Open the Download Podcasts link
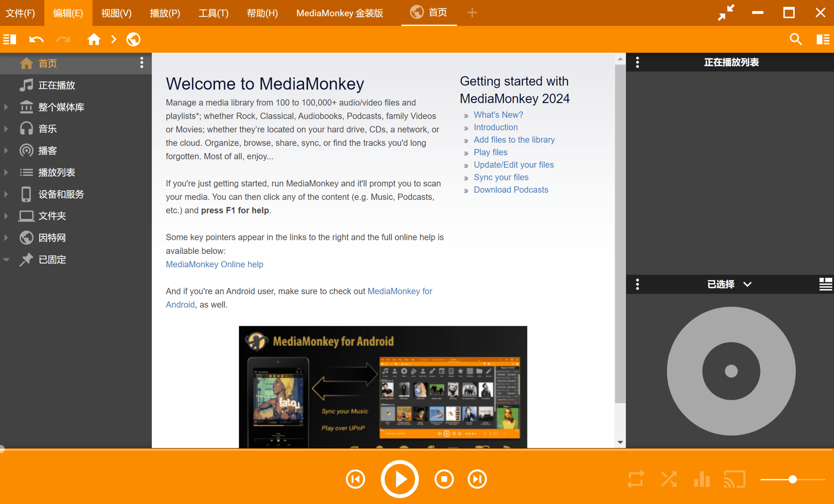This screenshot has height=504, width=834. 511,190
